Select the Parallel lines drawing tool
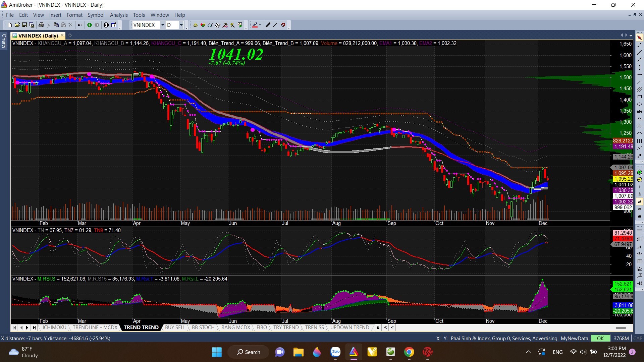Image resolution: width=644 pixels, height=362 pixels. click(x=639, y=82)
